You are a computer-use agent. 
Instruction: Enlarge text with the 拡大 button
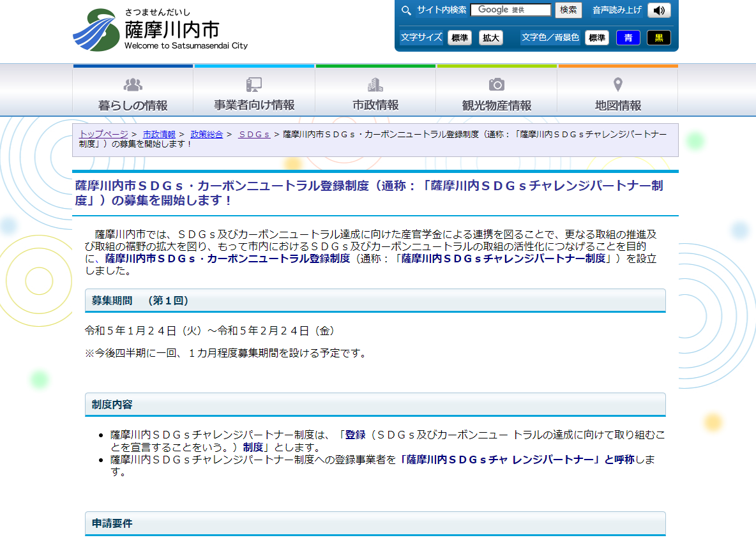(489, 37)
